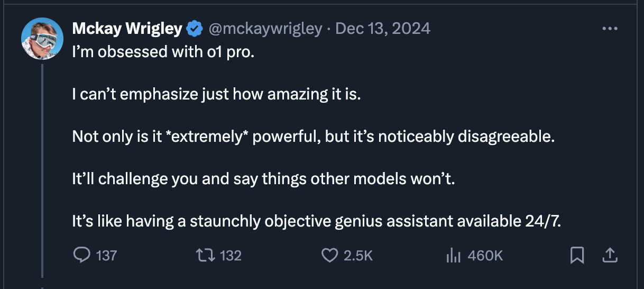Click the 132 reposts count

(231, 256)
